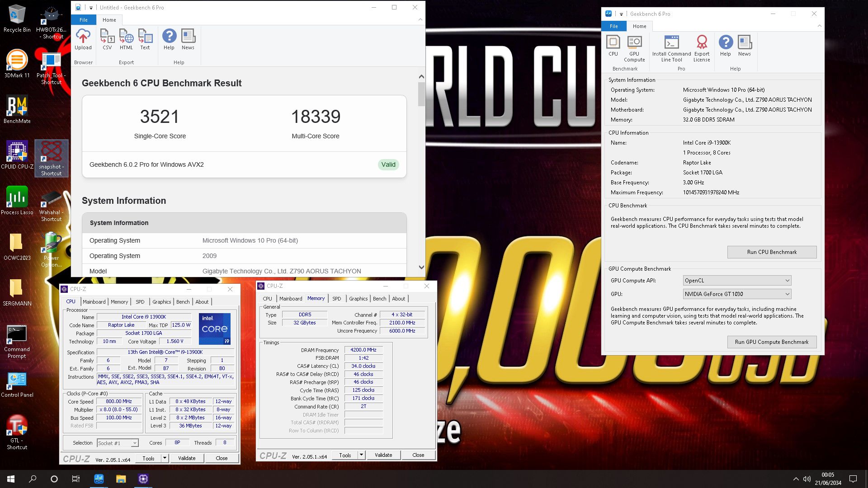Click the taskbar clock showing 00:05
Viewport: 868px width, 488px height.
point(828,479)
